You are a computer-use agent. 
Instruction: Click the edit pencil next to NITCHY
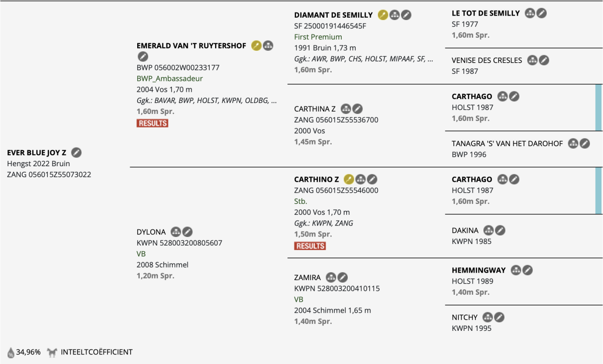[499, 317]
